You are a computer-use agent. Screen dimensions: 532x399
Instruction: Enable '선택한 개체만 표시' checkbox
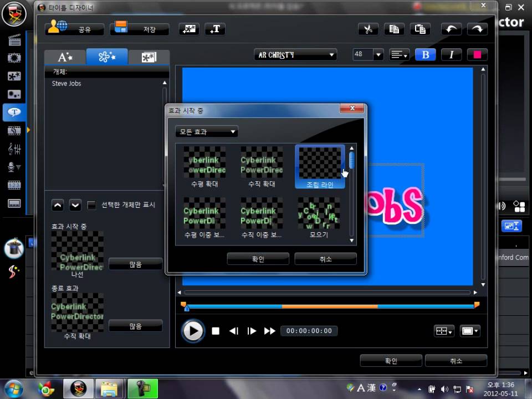(92, 205)
